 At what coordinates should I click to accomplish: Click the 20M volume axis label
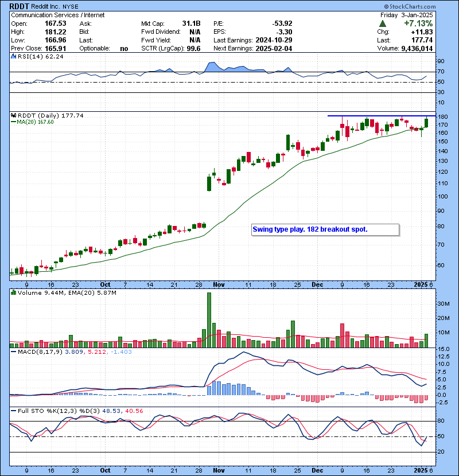click(444, 318)
